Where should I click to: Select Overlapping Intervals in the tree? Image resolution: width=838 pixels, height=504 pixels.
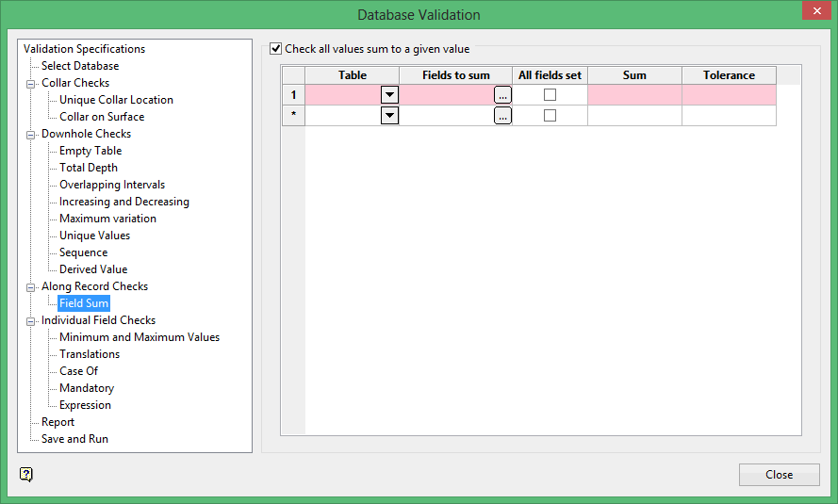pyautogui.click(x=111, y=185)
